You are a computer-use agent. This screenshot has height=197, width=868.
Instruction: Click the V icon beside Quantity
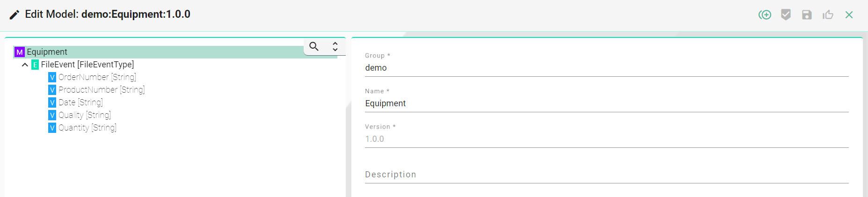[x=52, y=128]
